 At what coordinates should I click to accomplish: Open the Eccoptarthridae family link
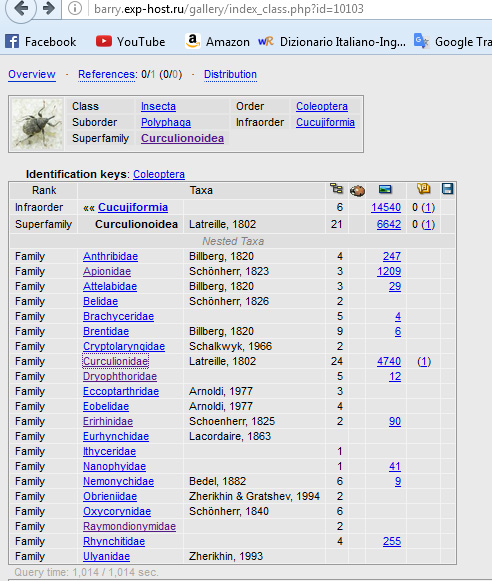(x=121, y=391)
